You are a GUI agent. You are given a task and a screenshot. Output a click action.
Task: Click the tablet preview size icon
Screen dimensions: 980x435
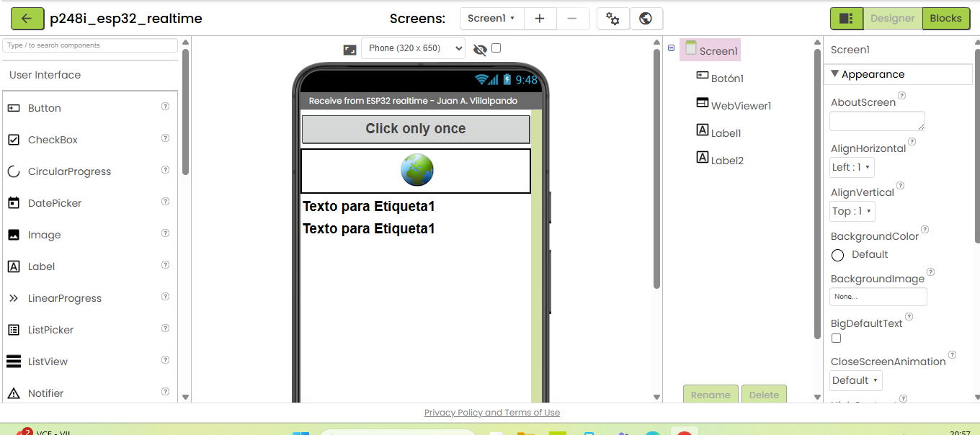[x=349, y=50]
